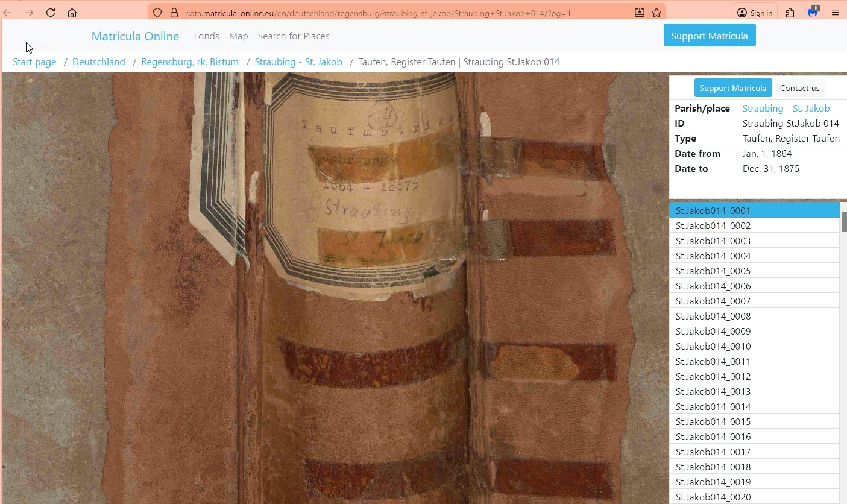Open the Regensburg, rk. Bistum breadcrumb

[x=190, y=62]
